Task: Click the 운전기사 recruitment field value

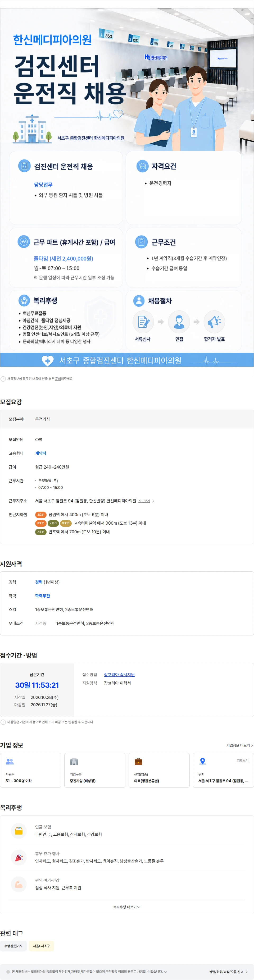Action: pos(43,419)
